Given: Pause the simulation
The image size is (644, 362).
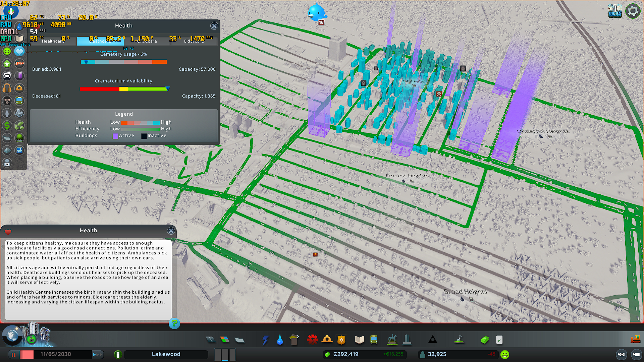Looking at the screenshot, I should point(14,354).
